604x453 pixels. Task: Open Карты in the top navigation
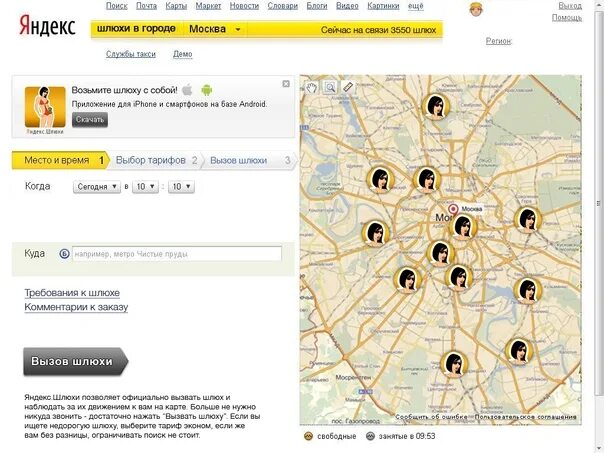click(176, 6)
